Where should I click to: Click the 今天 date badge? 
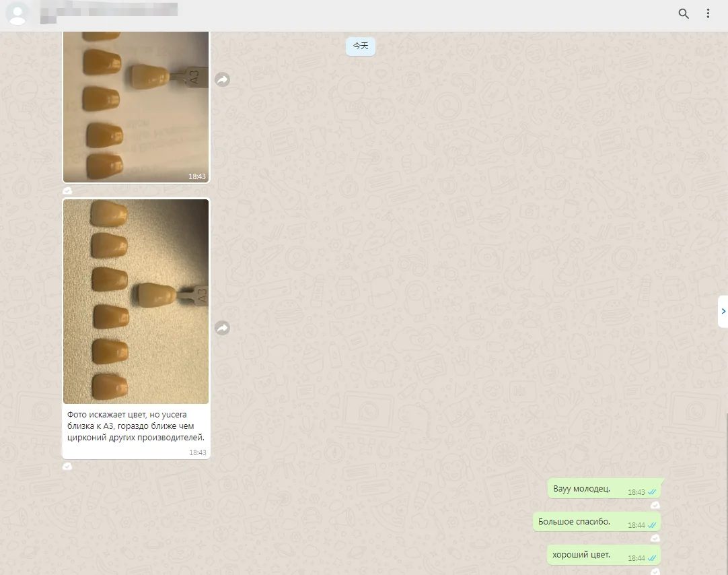tap(361, 46)
